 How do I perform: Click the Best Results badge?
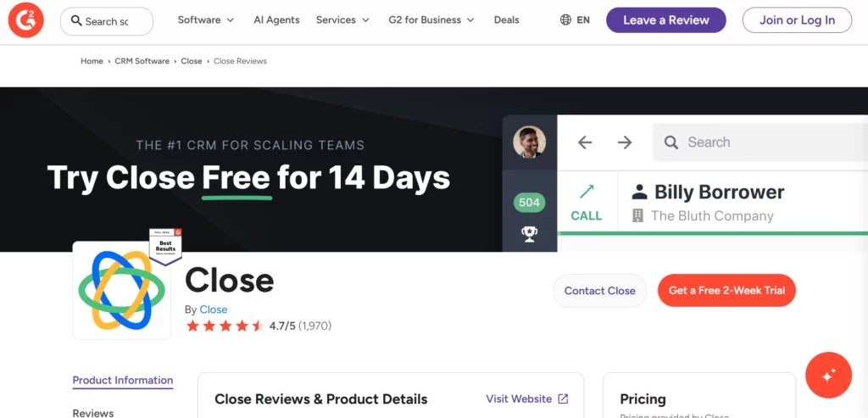pyautogui.click(x=165, y=247)
